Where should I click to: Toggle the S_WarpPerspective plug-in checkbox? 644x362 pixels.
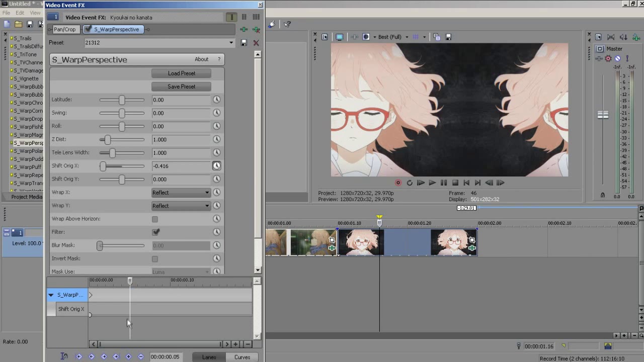pyautogui.click(x=88, y=29)
